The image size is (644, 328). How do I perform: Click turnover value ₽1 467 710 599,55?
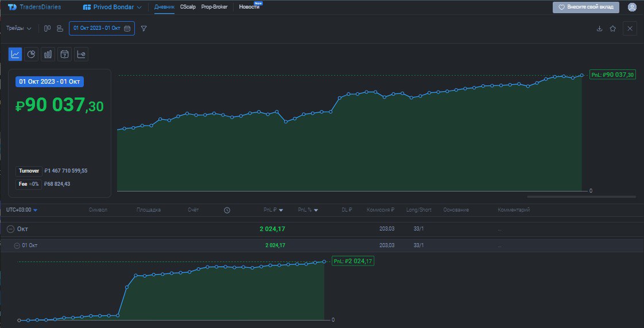[65, 171]
